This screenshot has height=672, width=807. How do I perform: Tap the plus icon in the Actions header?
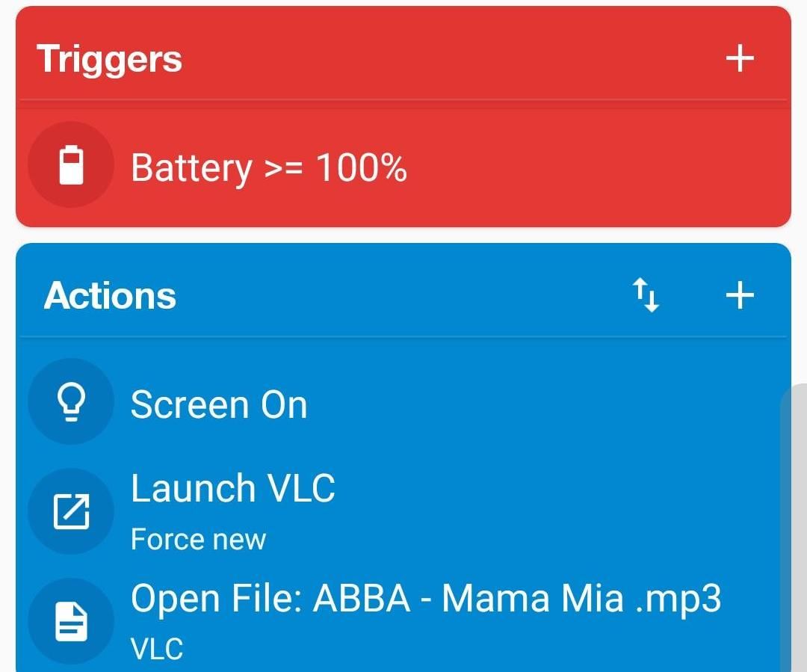point(740,295)
